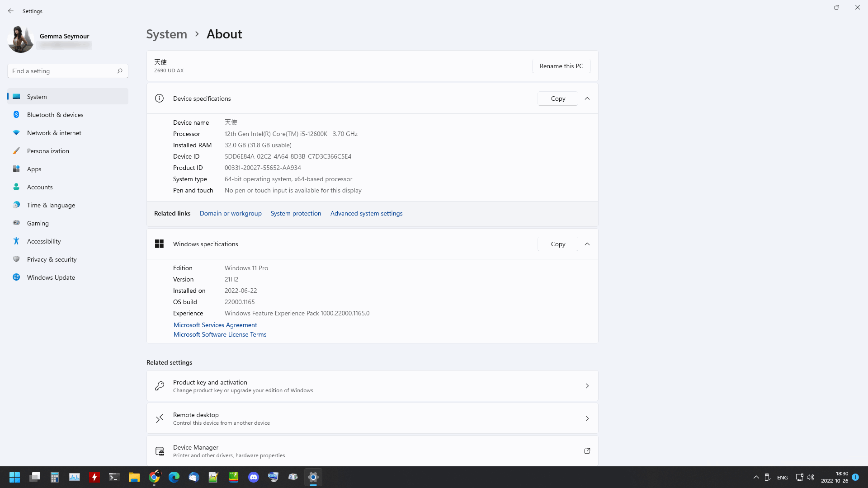
Task: Open Advanced system settings link
Action: pyautogui.click(x=367, y=213)
